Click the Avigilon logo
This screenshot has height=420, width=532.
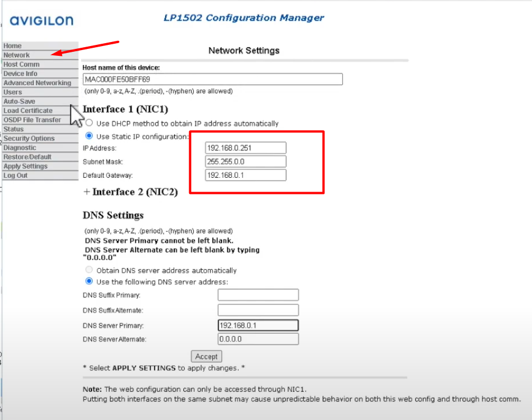click(x=41, y=21)
